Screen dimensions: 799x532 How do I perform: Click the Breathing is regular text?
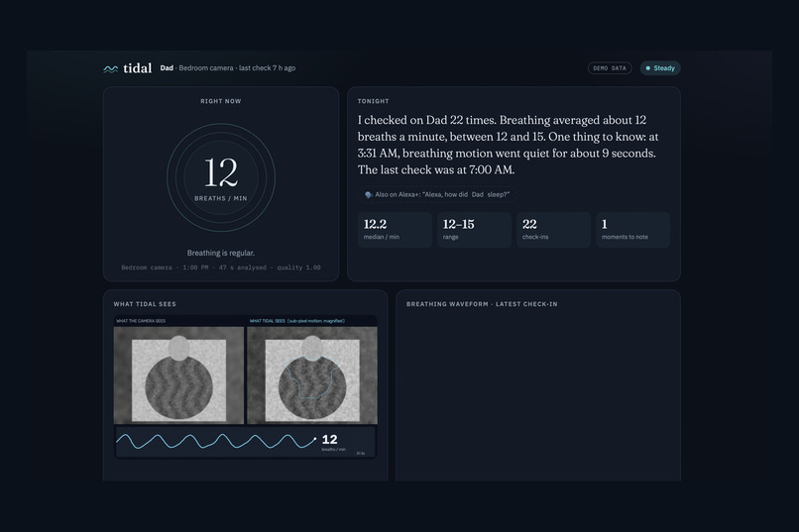point(221,253)
